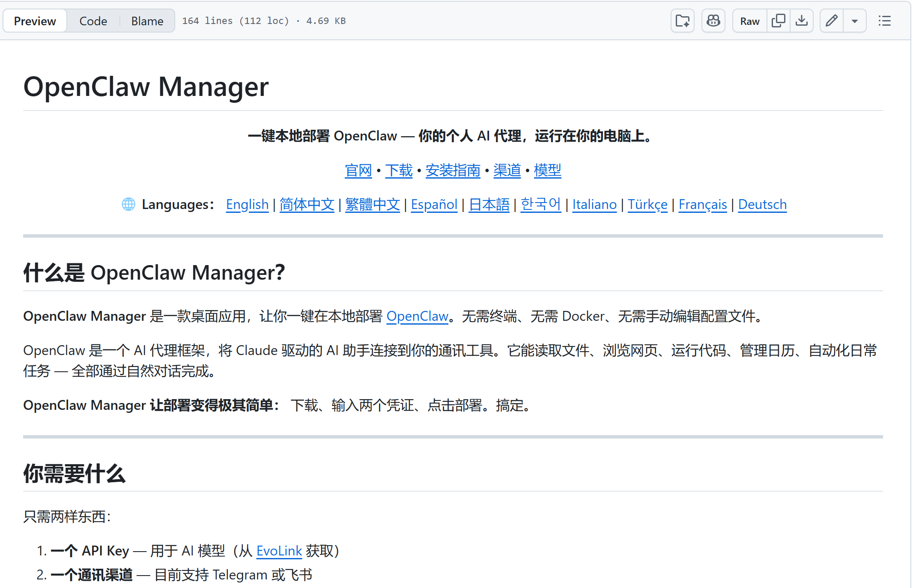Select the Preview tab
This screenshot has width=916, height=588.
click(x=35, y=21)
